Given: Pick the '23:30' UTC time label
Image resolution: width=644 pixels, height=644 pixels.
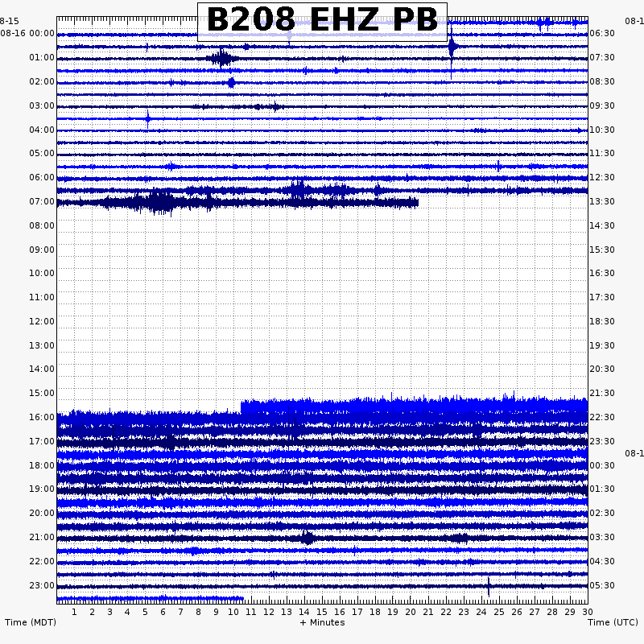Looking at the screenshot, I should tap(602, 441).
